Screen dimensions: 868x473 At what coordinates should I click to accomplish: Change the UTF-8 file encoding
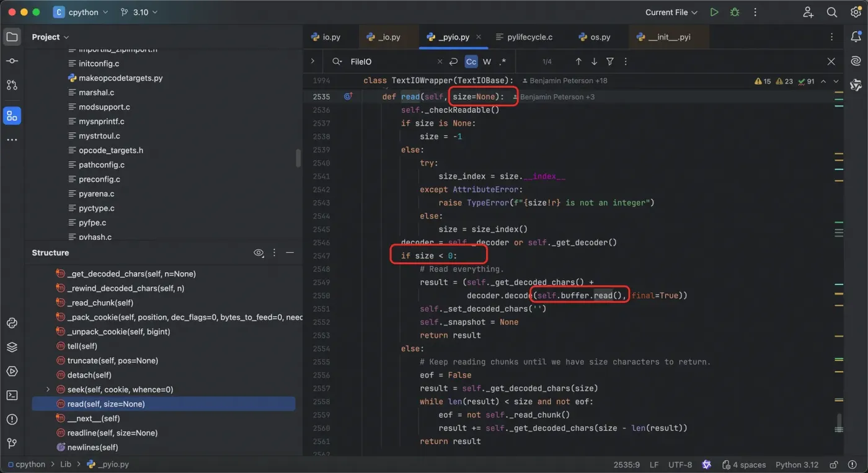tap(680, 465)
